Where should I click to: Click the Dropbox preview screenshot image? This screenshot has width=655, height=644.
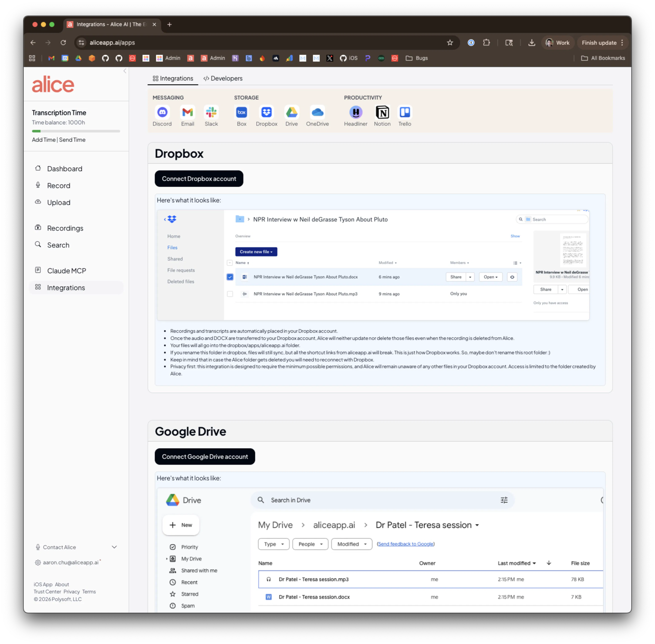pos(373,265)
